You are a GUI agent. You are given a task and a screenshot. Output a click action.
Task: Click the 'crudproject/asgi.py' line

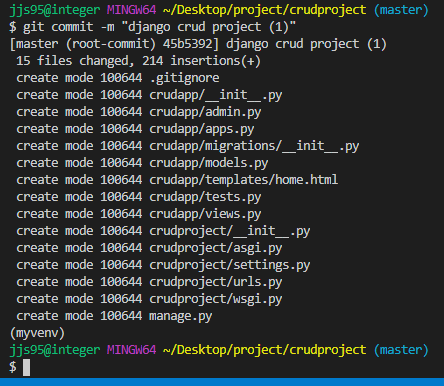(x=149, y=248)
